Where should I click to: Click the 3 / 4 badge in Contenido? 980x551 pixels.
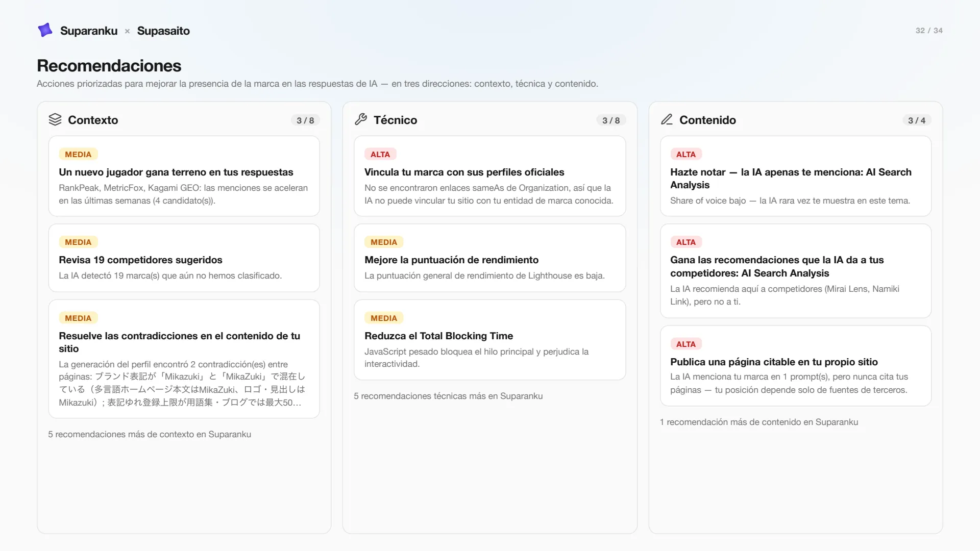tap(917, 120)
